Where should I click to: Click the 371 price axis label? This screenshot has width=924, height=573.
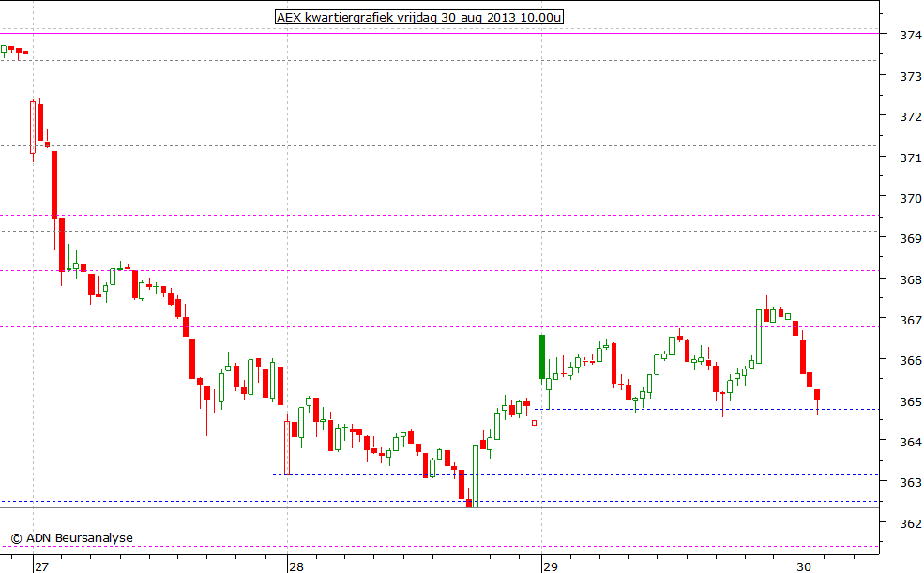click(x=911, y=158)
